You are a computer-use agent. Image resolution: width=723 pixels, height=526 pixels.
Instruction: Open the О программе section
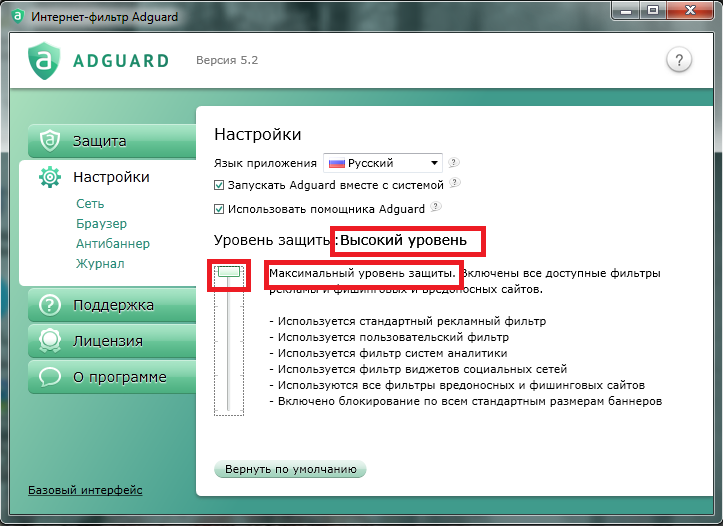pyautogui.click(x=112, y=377)
